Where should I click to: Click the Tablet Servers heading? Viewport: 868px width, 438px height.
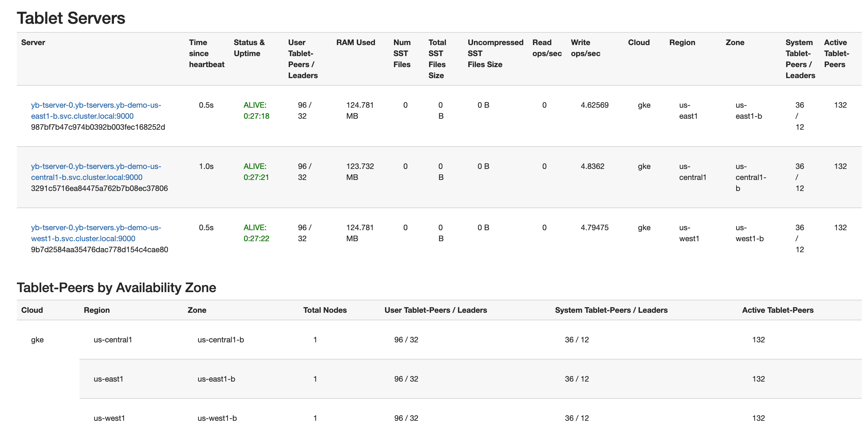coord(71,18)
